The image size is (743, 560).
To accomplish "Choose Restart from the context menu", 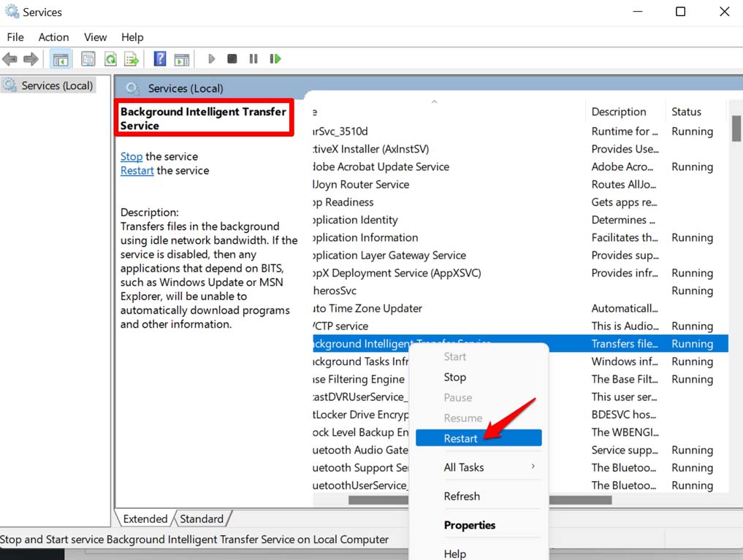I will (461, 438).
